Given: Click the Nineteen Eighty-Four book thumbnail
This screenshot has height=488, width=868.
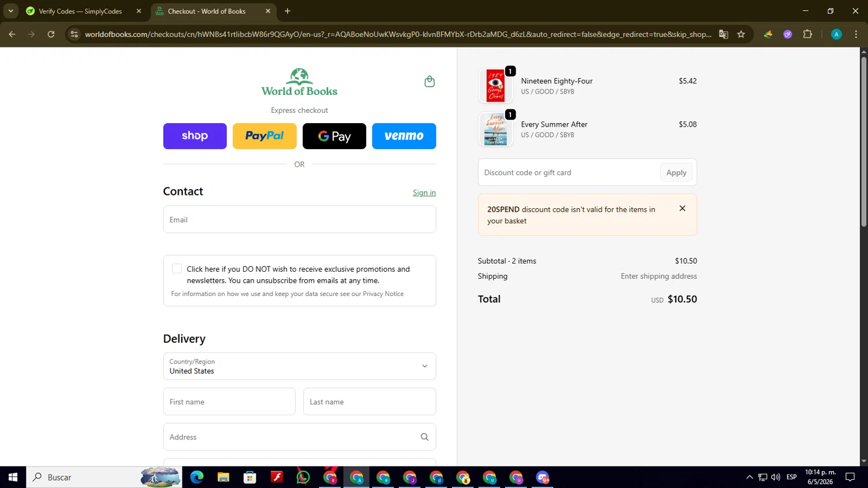Looking at the screenshot, I should click(x=495, y=86).
